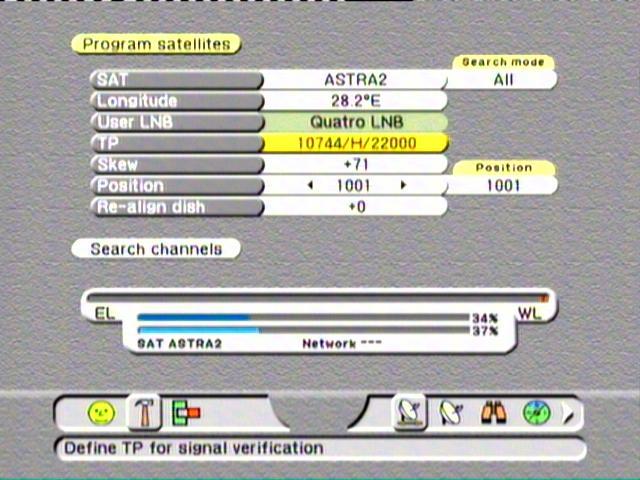Increase Position with the right arrow
The height and width of the screenshot is (480, 640).
403,185
